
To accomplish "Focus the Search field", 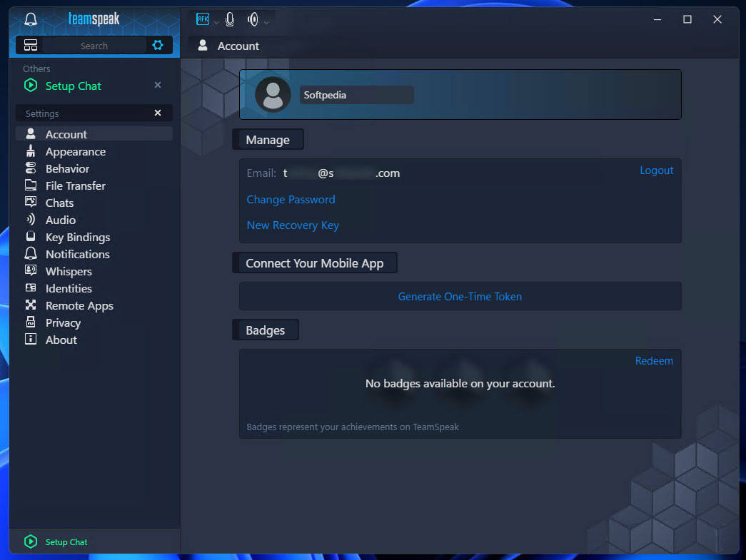I will tap(94, 46).
